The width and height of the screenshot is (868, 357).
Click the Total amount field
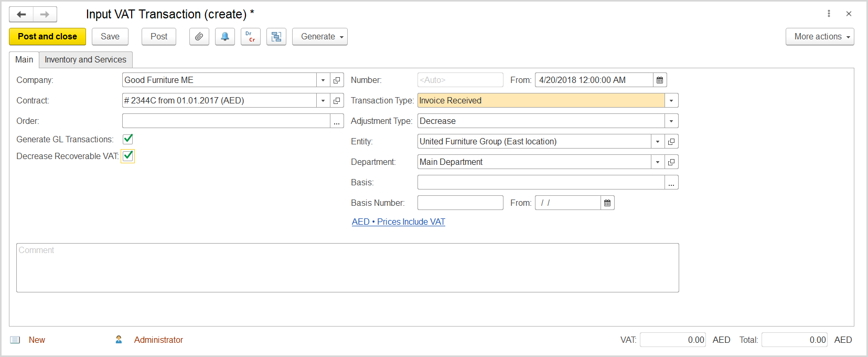coord(794,340)
